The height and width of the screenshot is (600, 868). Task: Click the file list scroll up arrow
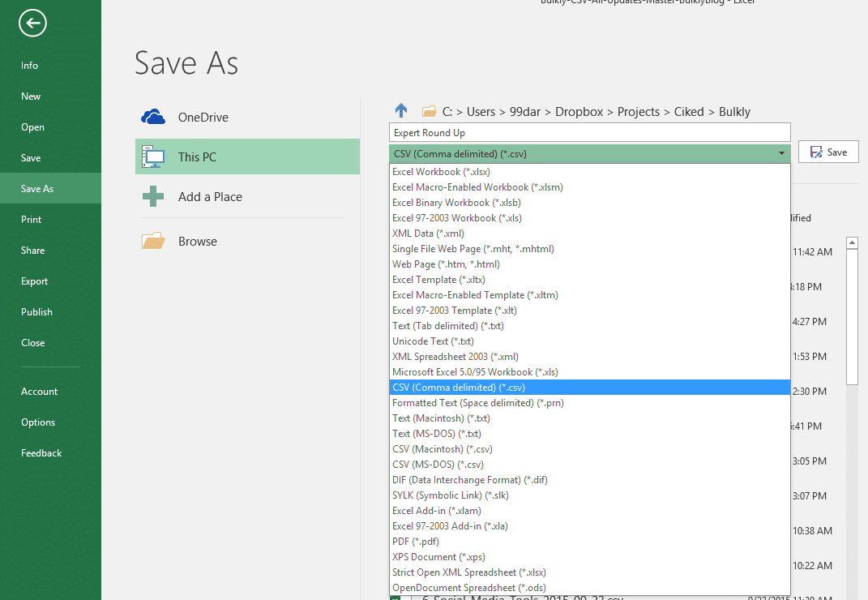pos(853,242)
